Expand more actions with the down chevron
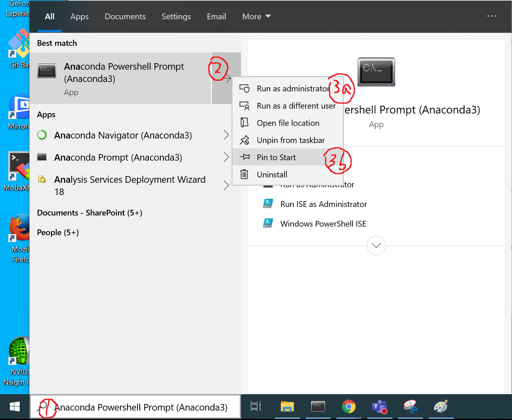 point(376,245)
